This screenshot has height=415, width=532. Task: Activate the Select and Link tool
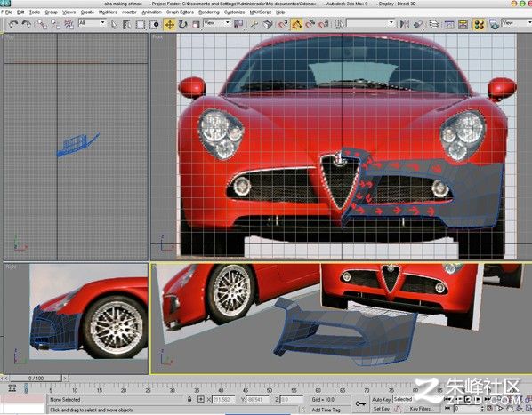coord(42,24)
